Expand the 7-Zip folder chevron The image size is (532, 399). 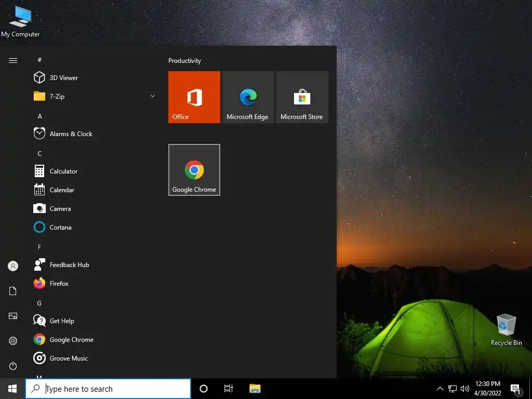[x=153, y=96]
